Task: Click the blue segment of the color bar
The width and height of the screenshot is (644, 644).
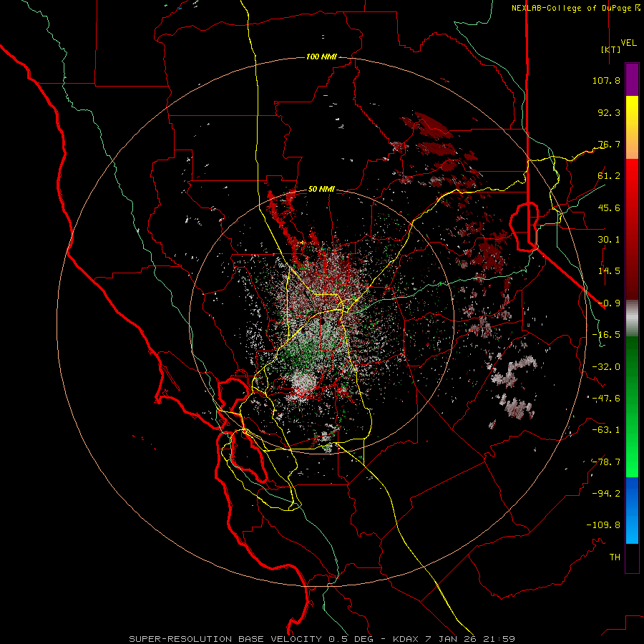Action: 632,510
